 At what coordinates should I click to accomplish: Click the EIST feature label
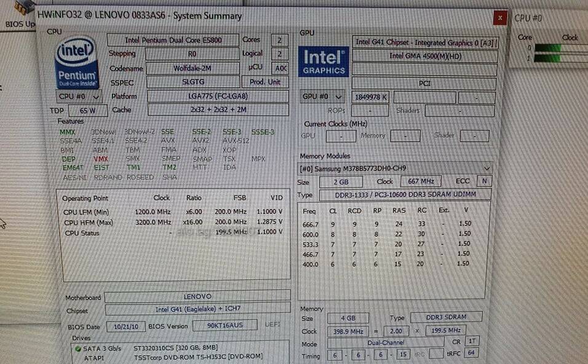101,168
